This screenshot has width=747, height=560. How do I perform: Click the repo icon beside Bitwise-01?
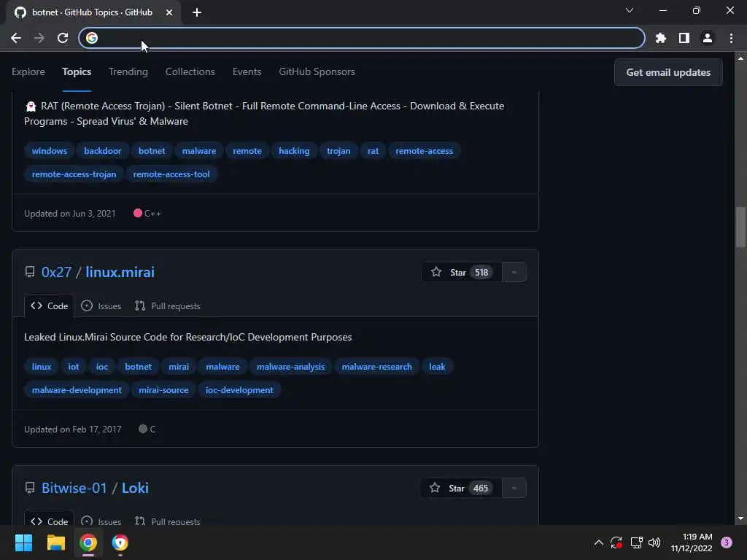[29, 488]
